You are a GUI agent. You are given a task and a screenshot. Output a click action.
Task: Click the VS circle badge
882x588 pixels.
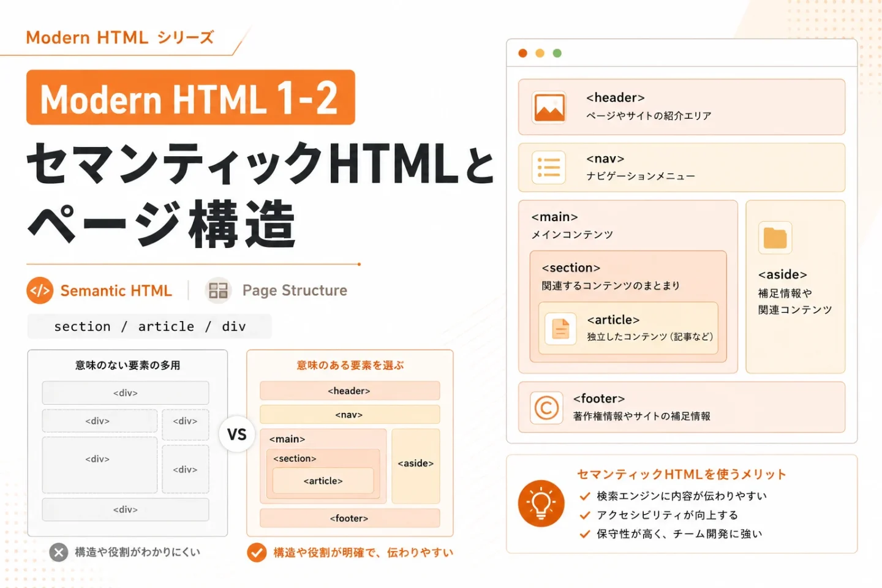click(237, 435)
